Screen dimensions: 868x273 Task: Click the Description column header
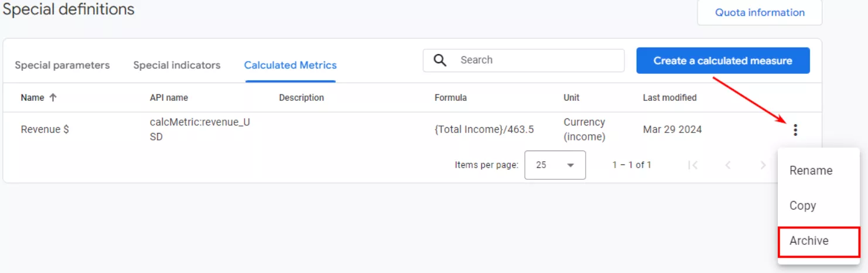coord(301,98)
